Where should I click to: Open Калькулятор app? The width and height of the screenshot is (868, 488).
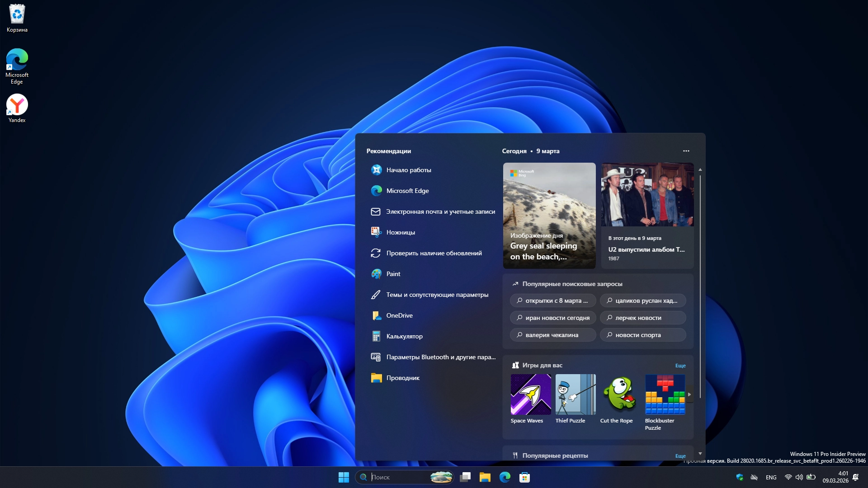click(404, 336)
